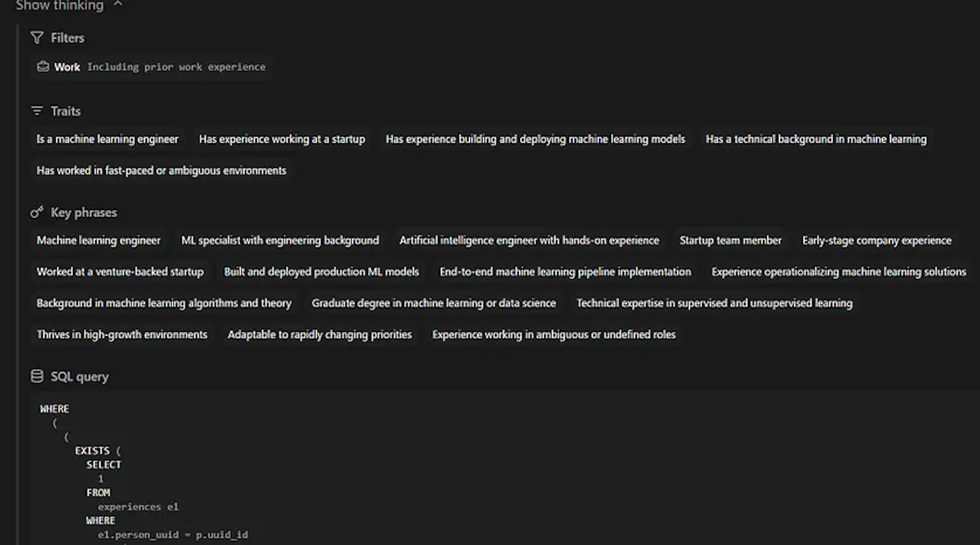Click the briefcase icon next to Work
980x545 pixels.
point(42,66)
